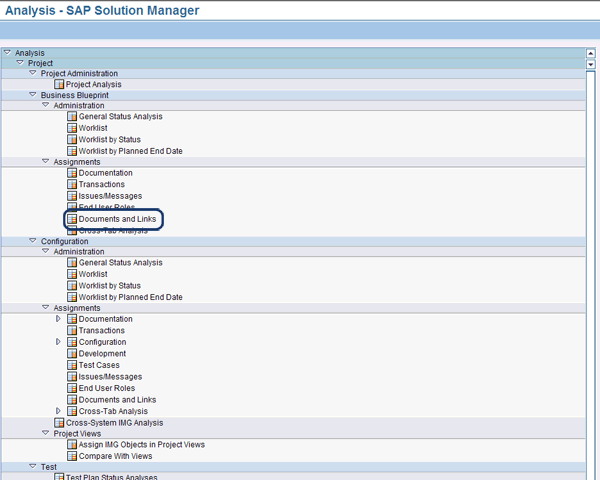
Task: Expand the Cross-Tab Analysis node under Configuration
Action: tap(59, 411)
